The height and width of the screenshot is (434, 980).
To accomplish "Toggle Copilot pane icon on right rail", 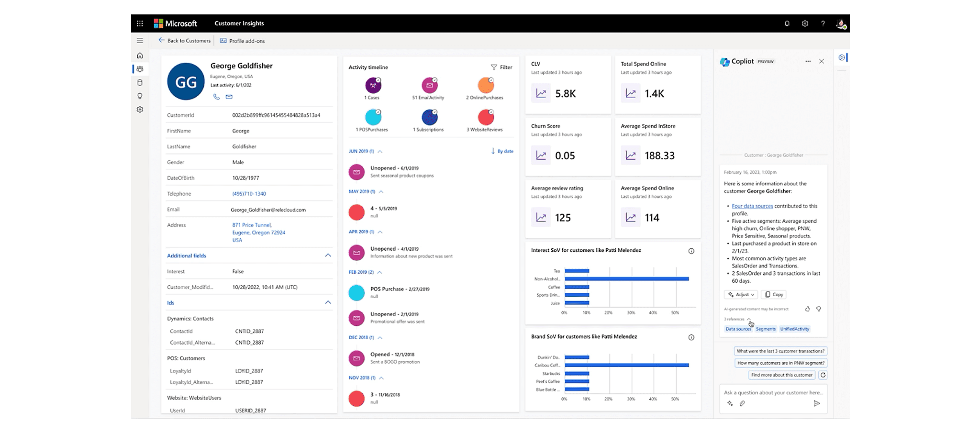I will (x=842, y=57).
